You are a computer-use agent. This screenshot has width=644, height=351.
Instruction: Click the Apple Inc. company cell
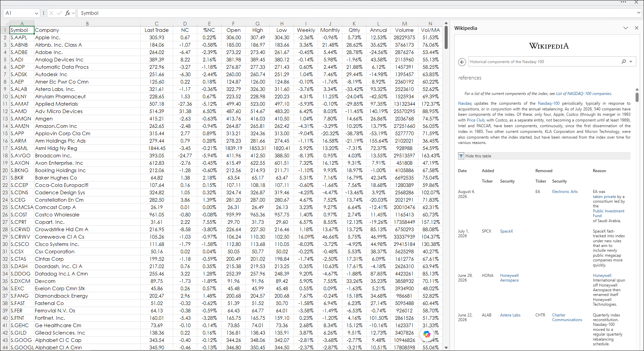pyautogui.click(x=87, y=38)
